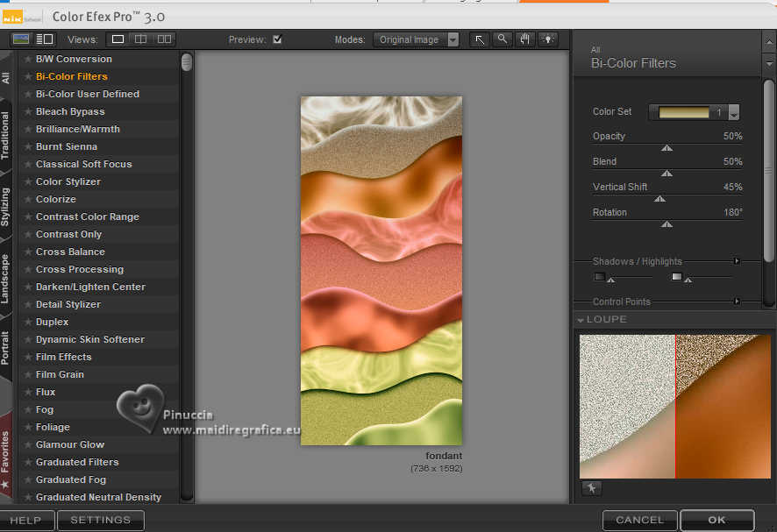Click the Opacity slider handle

tap(667, 148)
